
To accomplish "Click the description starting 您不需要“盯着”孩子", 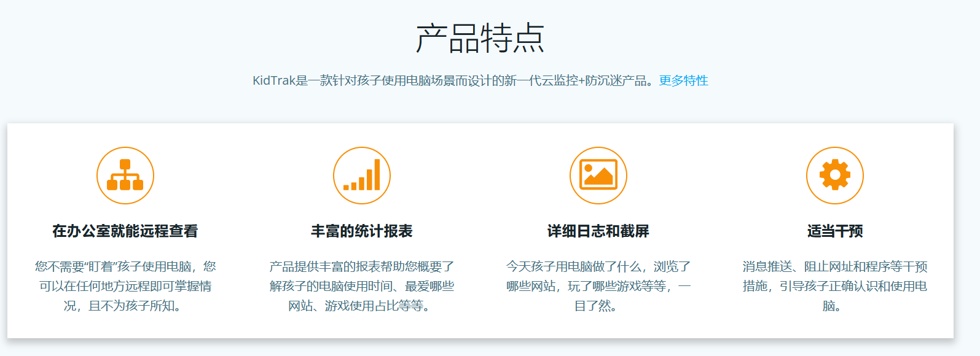I will point(125,286).
